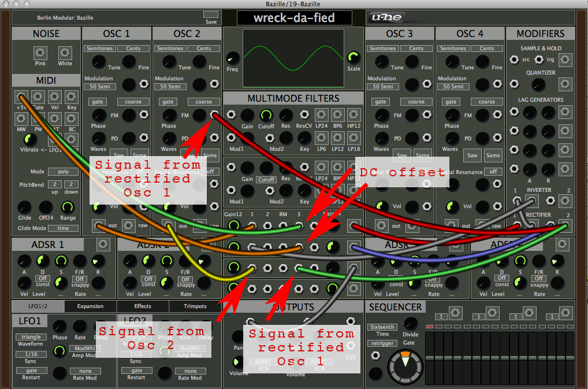Click filter 1 ResCV input jack
The width and height of the screenshot is (588, 389).
tap(304, 114)
